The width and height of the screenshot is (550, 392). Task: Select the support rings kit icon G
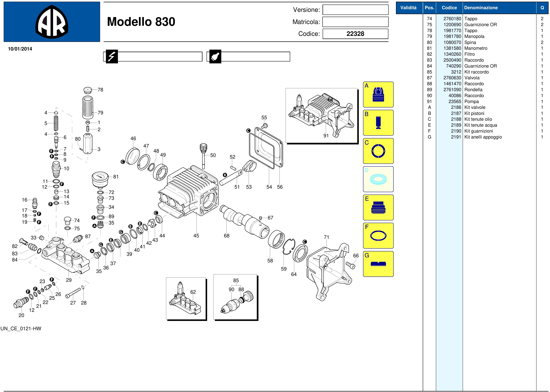[x=378, y=264]
